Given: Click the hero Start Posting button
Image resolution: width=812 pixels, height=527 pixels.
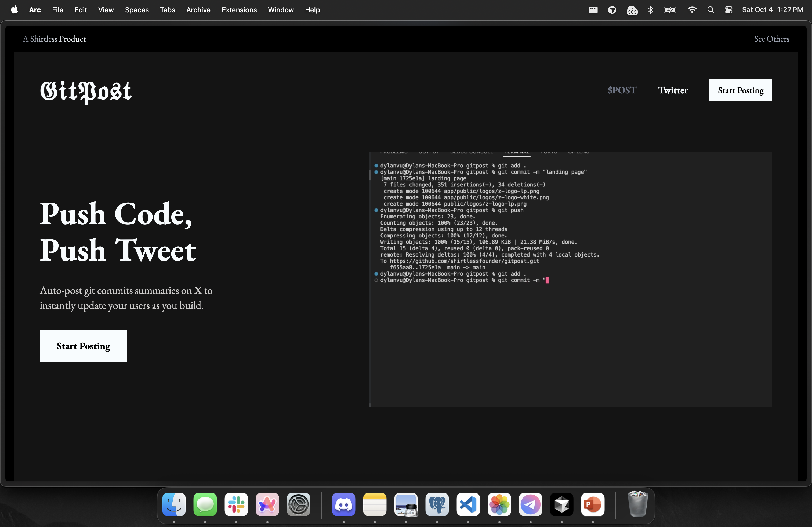Looking at the screenshot, I should point(83,346).
